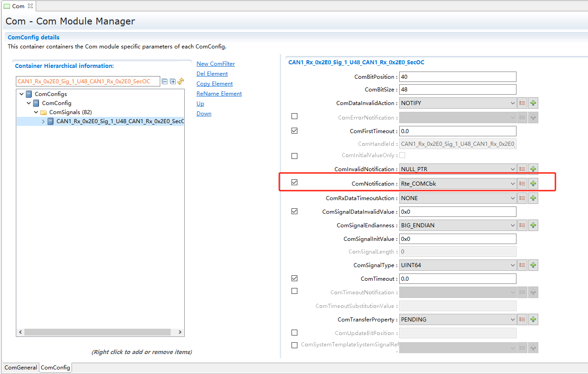Click collapse-all icon beside hierarchy search field
Screen dimensions: 588x374
coord(165,82)
